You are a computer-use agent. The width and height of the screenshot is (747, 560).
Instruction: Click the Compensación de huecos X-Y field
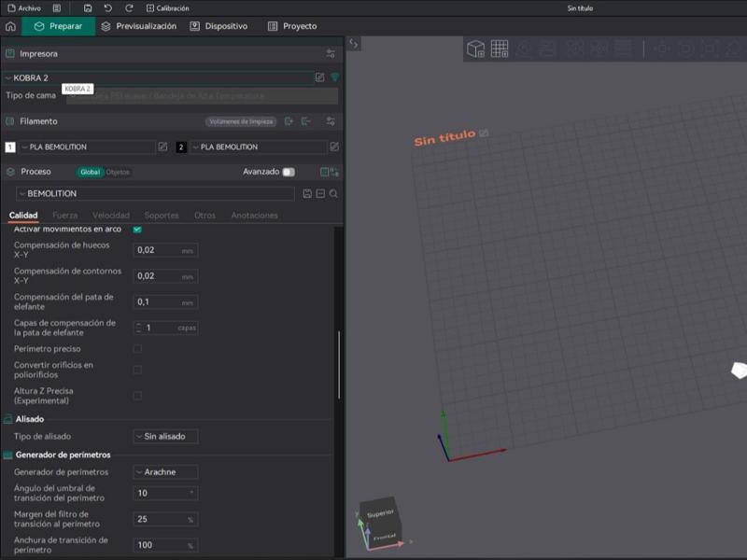tap(158, 250)
